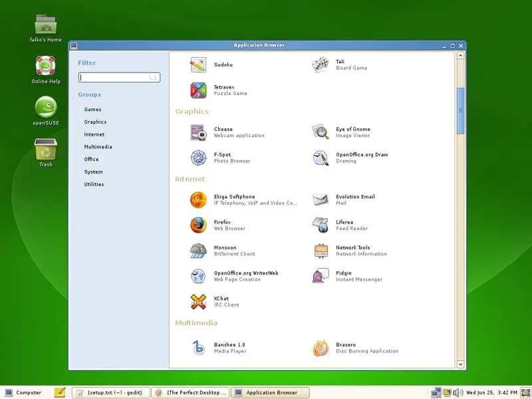The height and width of the screenshot is (399, 532).
Task: Click the clock showing Wed Jun 25, 3:42 PM
Action: 491,392
